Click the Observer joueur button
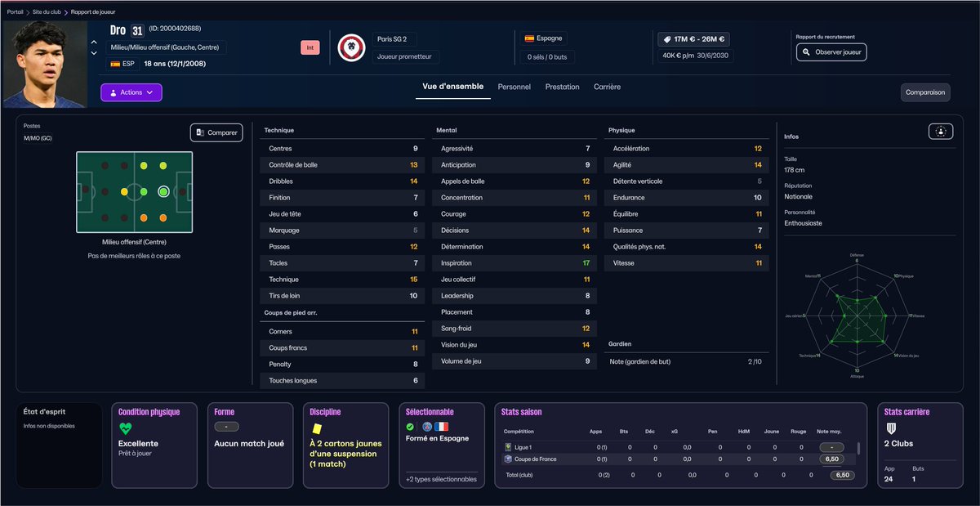 tap(831, 51)
